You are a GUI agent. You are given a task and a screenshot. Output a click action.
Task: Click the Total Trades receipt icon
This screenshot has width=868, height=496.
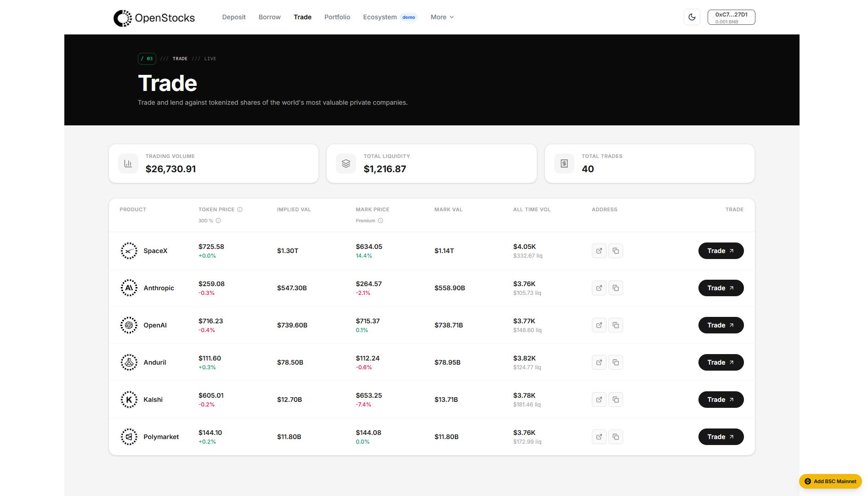(x=564, y=163)
